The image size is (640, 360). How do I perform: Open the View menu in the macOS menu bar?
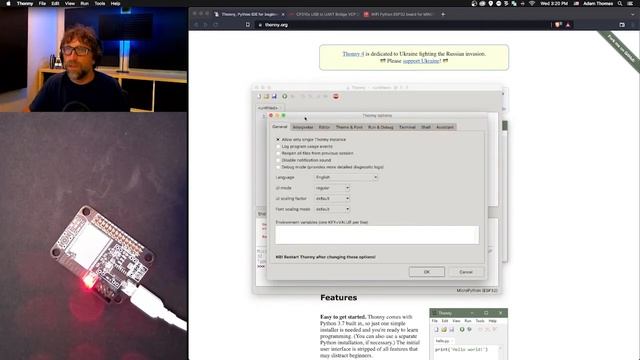click(70, 3)
